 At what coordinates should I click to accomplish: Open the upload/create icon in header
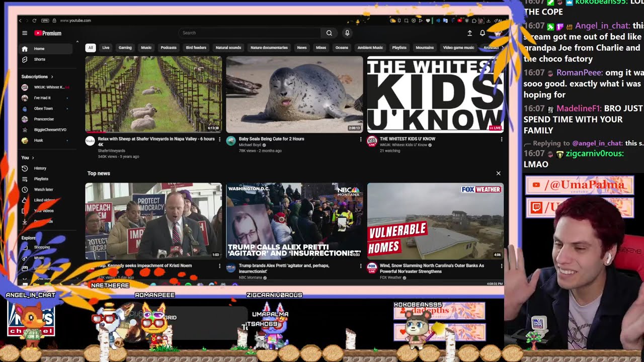(x=469, y=33)
